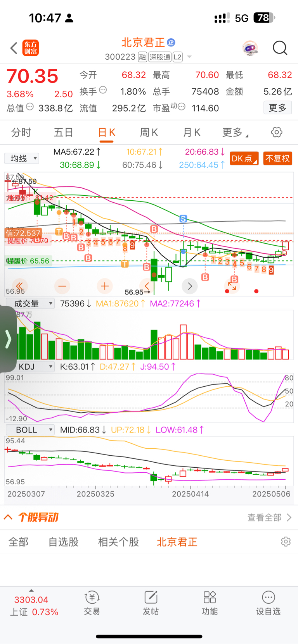Tap the 更多 quote details button
The image size is (298, 644).
pyautogui.click(x=277, y=107)
